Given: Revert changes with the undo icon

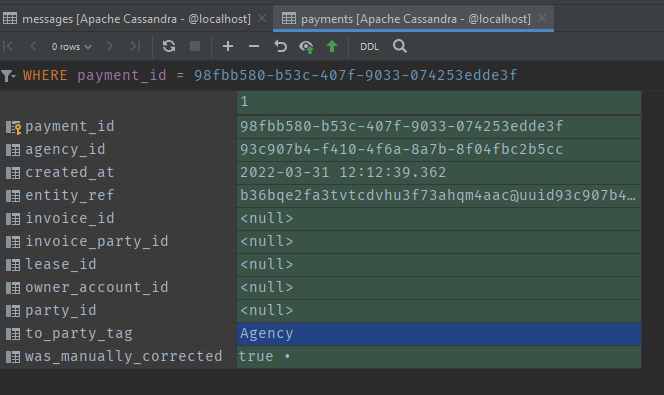Looking at the screenshot, I should point(280,46).
